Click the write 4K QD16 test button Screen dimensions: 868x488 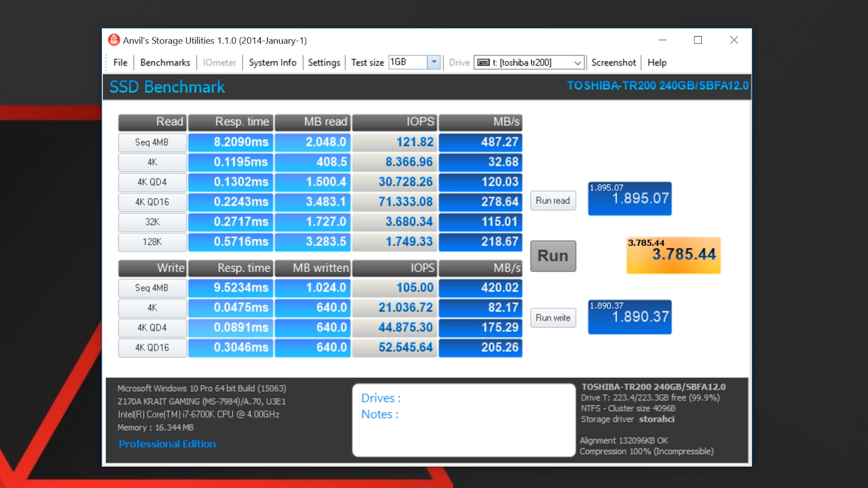click(152, 347)
